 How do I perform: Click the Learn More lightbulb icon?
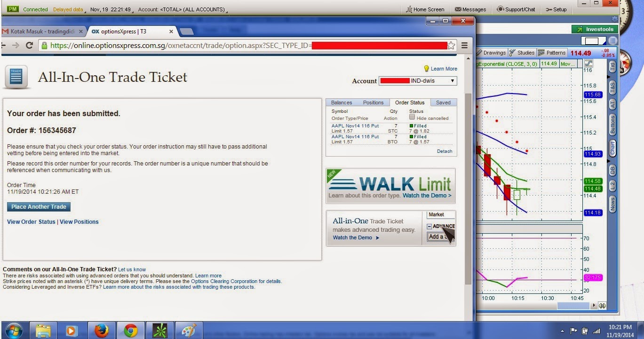(427, 69)
